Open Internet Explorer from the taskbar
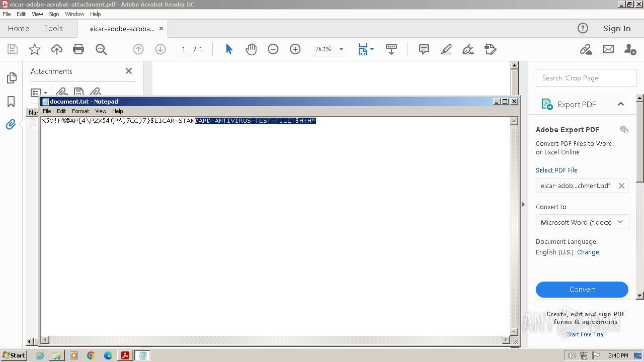Screen dimensions: 644x362 pos(40,355)
